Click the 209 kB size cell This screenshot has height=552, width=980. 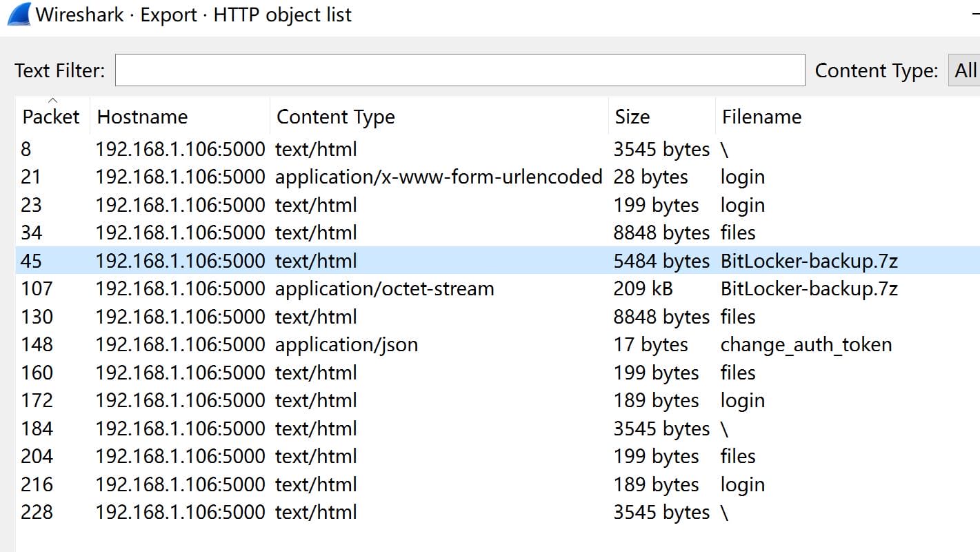643,288
